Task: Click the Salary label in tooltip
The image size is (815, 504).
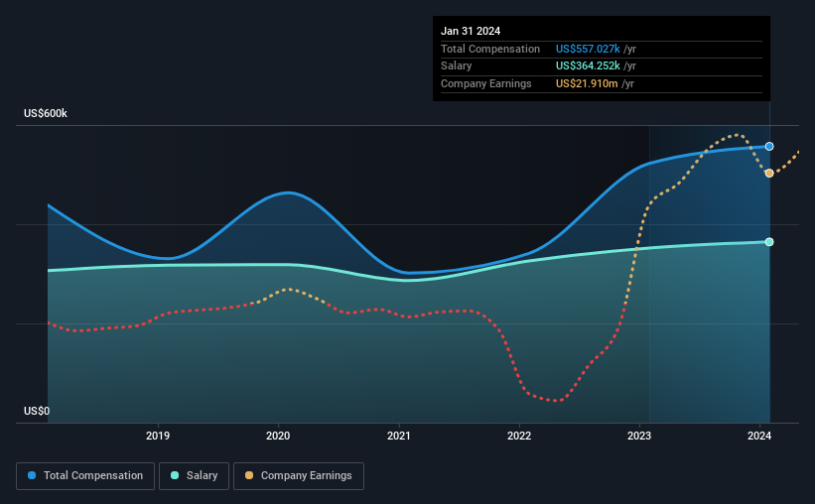Action: click(457, 66)
